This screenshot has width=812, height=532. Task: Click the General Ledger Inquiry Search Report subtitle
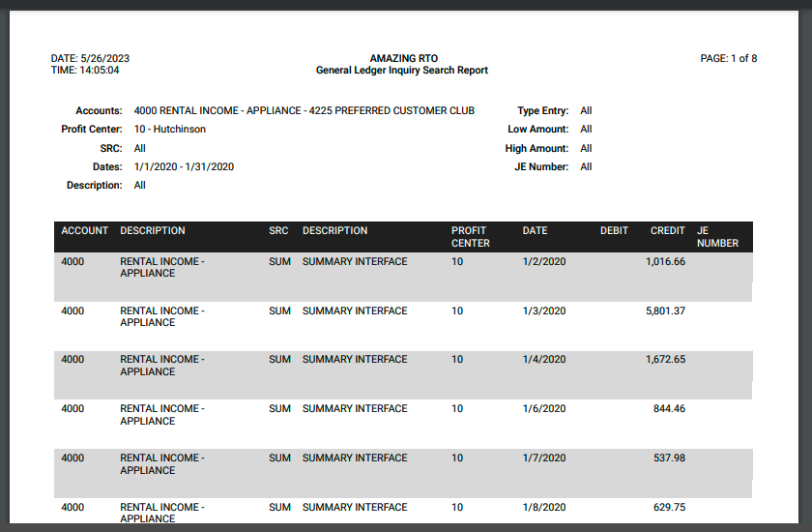402,71
